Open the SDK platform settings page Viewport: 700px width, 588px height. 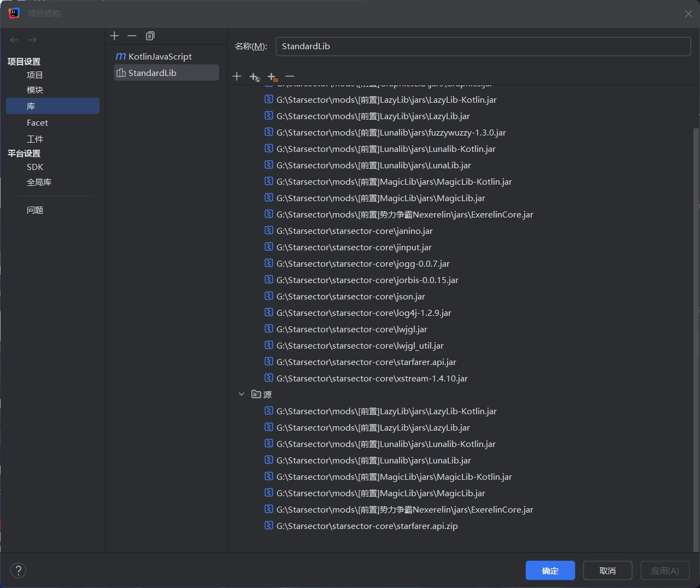click(35, 167)
